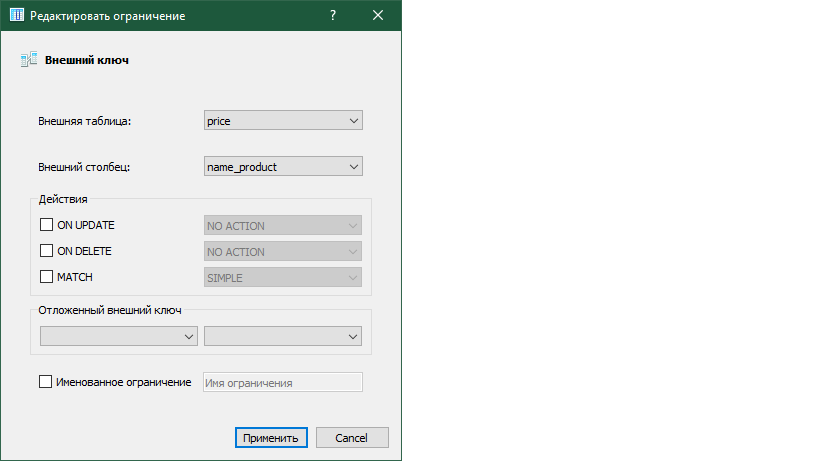The width and height of the screenshot is (819, 461).
Task: Click the disabled NO ACTION dropdown for ON UPDATE
Action: click(x=283, y=226)
